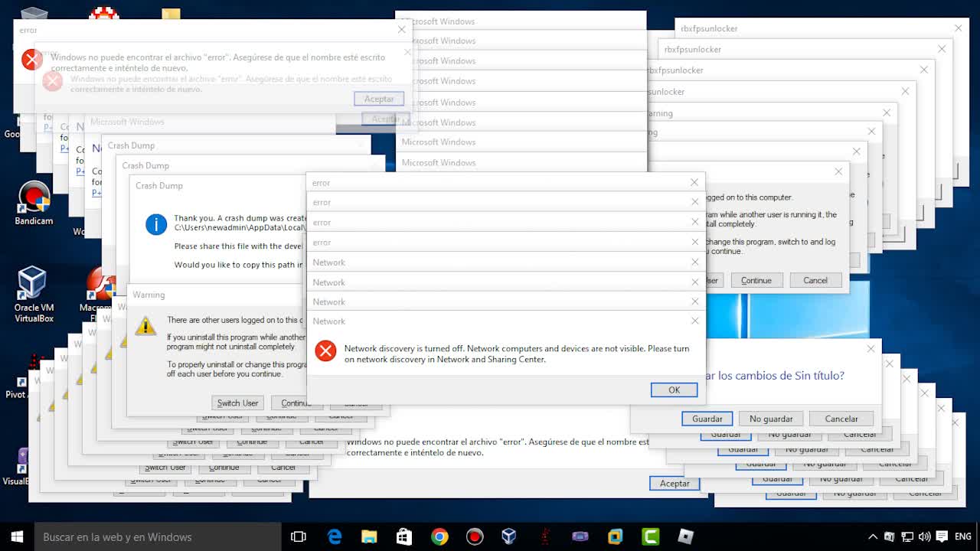
Task: Open the Windows Start menu
Action: pyautogui.click(x=17, y=536)
